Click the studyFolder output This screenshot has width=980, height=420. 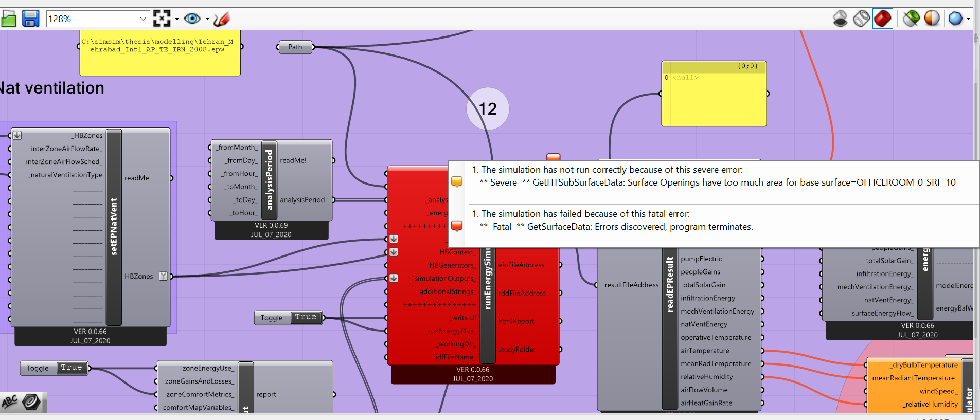point(516,350)
